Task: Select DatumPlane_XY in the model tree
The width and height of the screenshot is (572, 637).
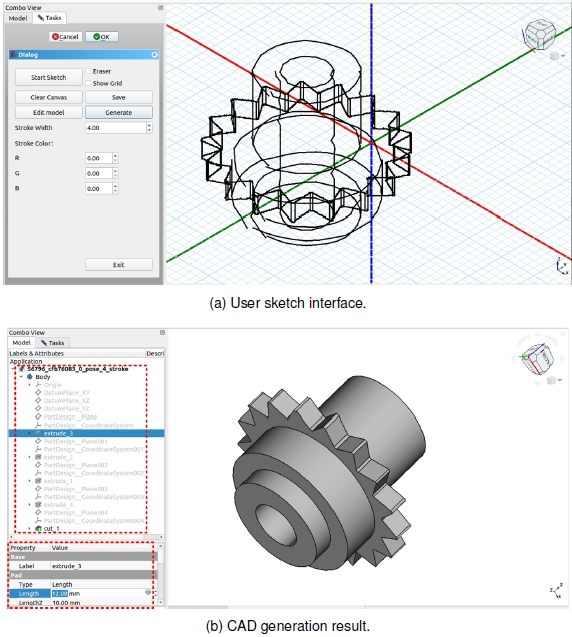Action: click(x=62, y=393)
